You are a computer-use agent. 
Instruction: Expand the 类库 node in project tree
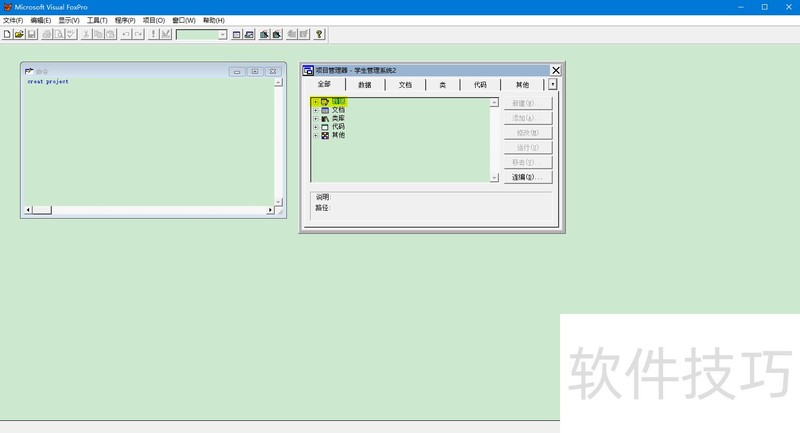(x=315, y=118)
